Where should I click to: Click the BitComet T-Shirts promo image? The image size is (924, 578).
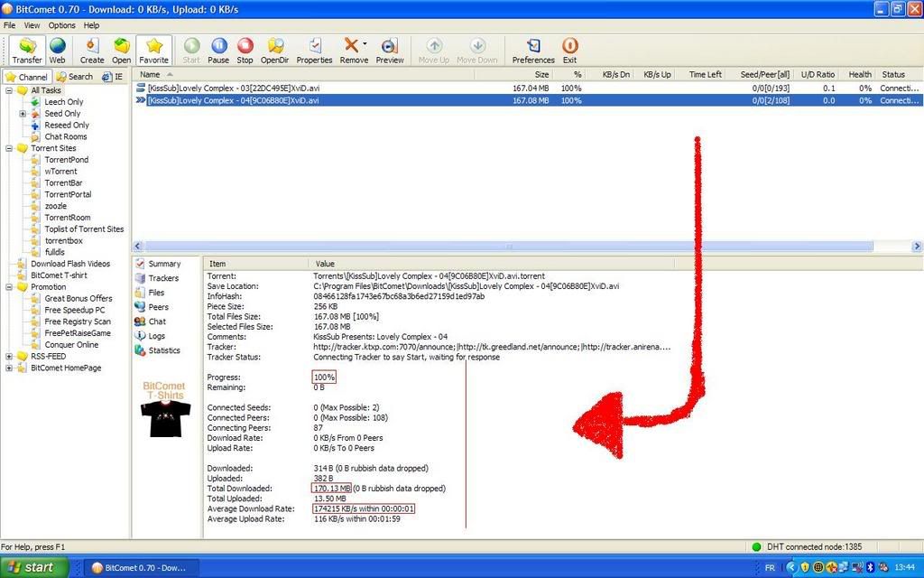tap(164, 409)
